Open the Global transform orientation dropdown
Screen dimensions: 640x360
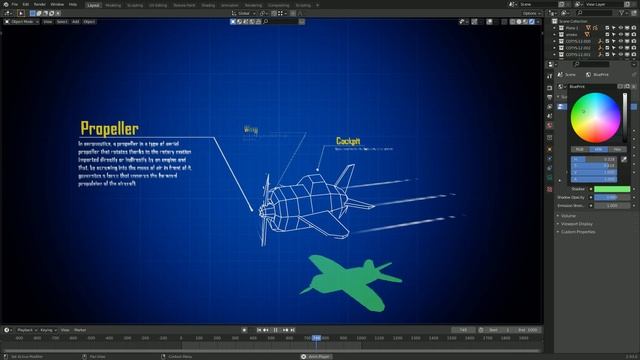click(244, 13)
